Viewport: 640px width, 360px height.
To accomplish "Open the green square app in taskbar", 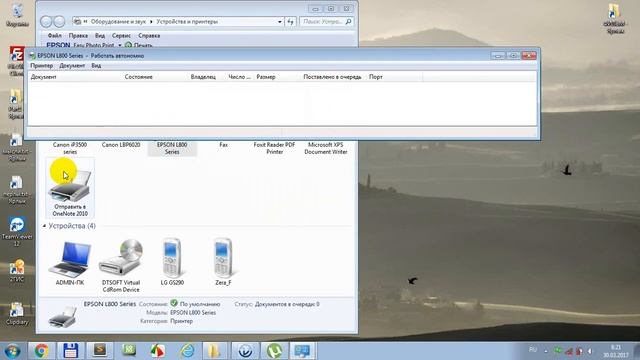I will (129, 351).
